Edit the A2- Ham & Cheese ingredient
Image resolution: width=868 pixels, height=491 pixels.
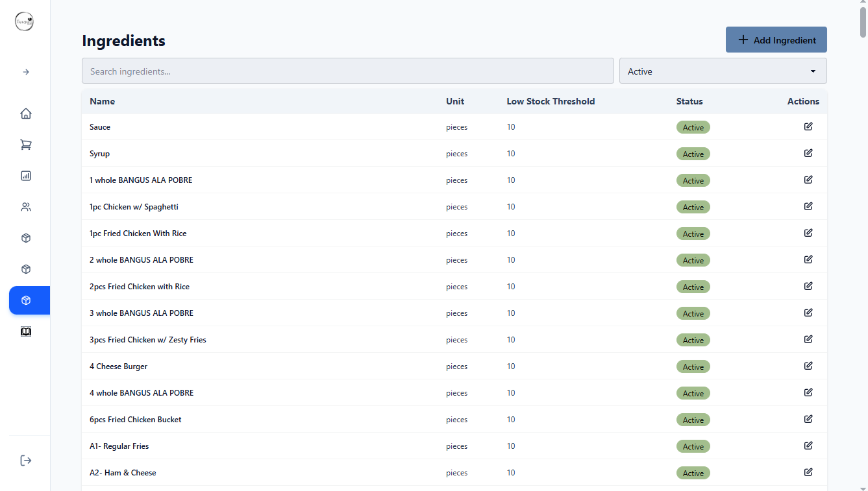[808, 472]
